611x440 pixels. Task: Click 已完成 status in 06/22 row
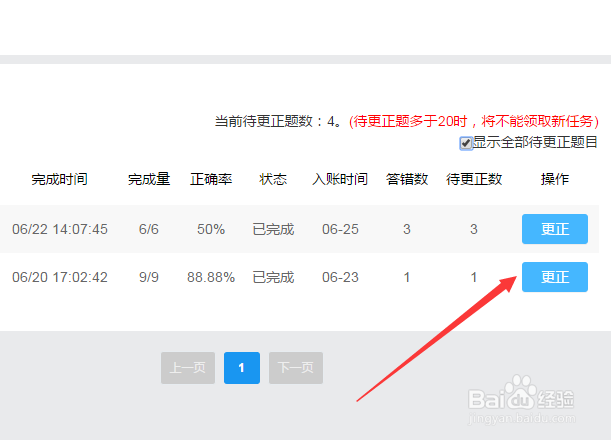273,229
